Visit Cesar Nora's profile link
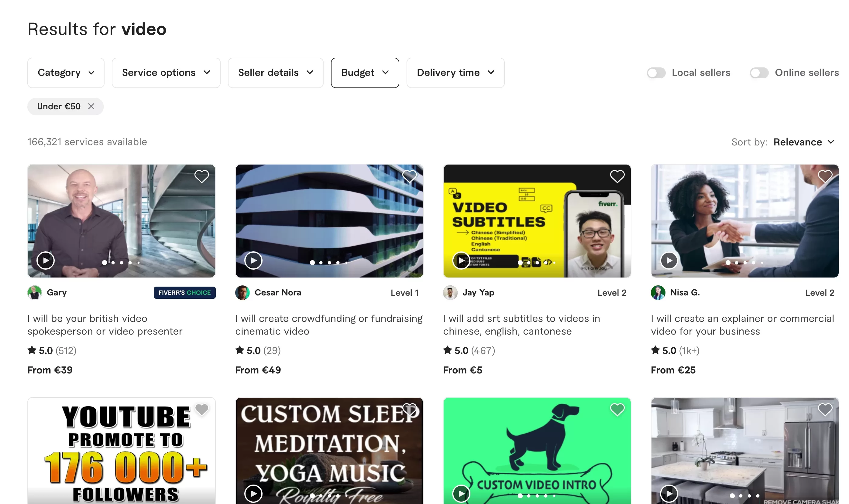 [278, 293]
